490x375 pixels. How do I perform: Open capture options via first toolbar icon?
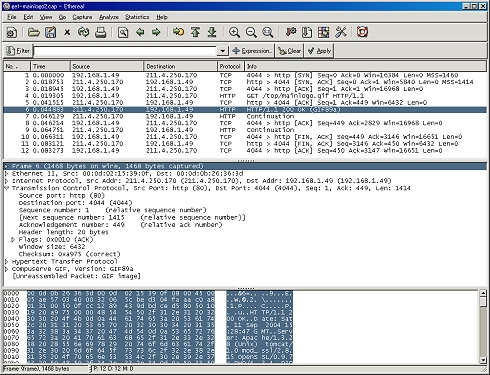12,32
